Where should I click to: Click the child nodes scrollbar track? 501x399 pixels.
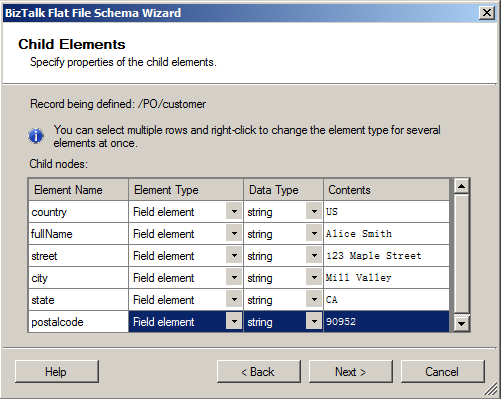coord(462,254)
